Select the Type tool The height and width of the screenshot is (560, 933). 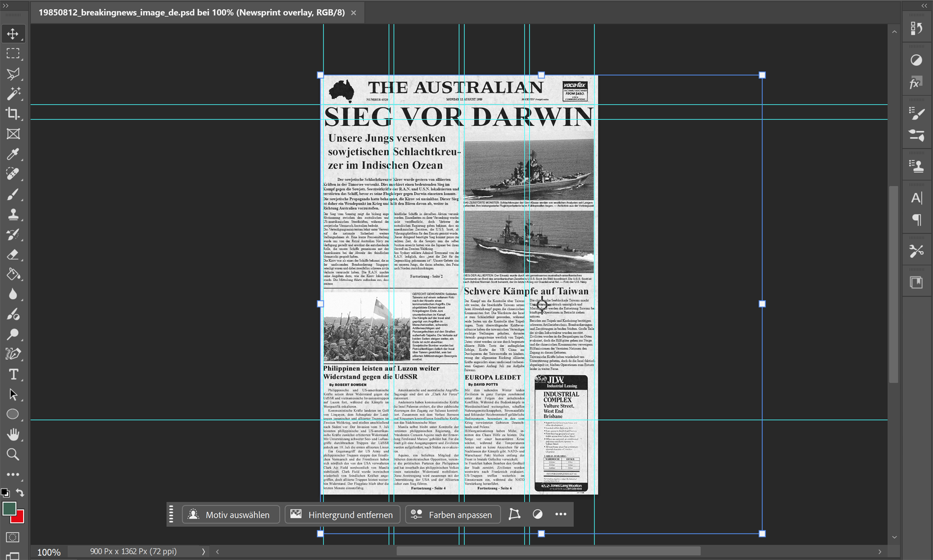pos(13,374)
